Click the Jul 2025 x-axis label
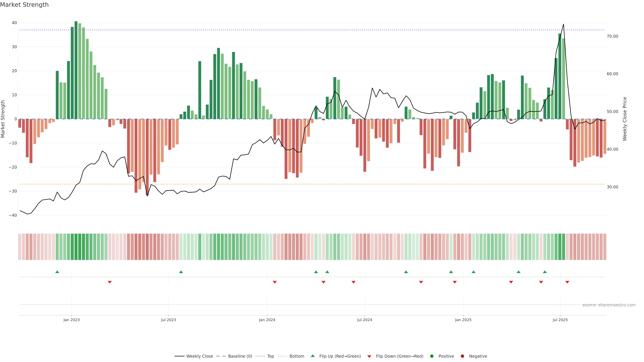The image size is (644, 362). (560, 320)
